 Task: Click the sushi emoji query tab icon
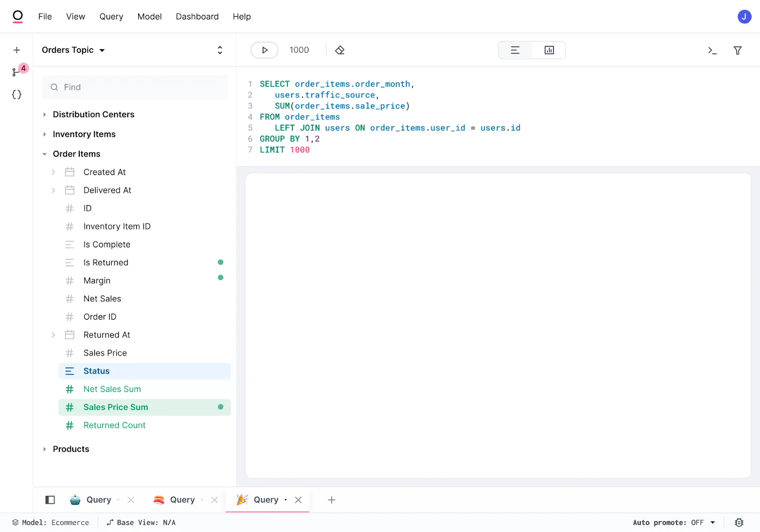[159, 500]
